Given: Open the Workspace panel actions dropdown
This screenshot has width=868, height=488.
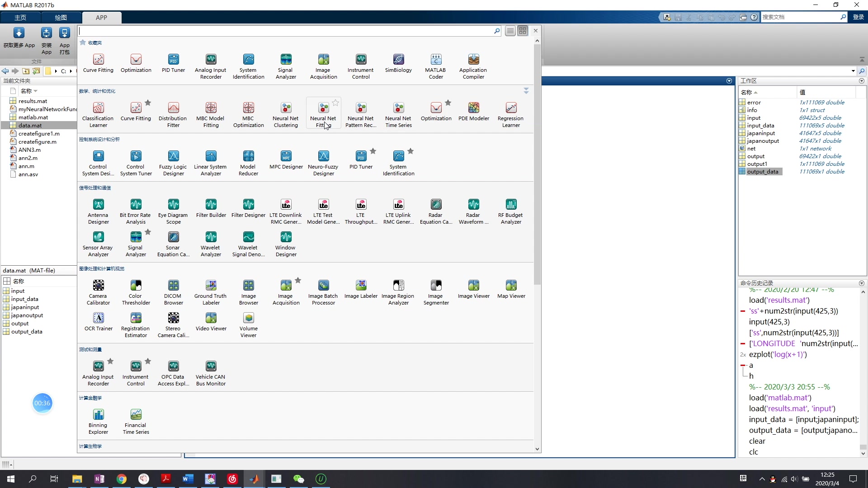Looking at the screenshot, I should tap(862, 81).
